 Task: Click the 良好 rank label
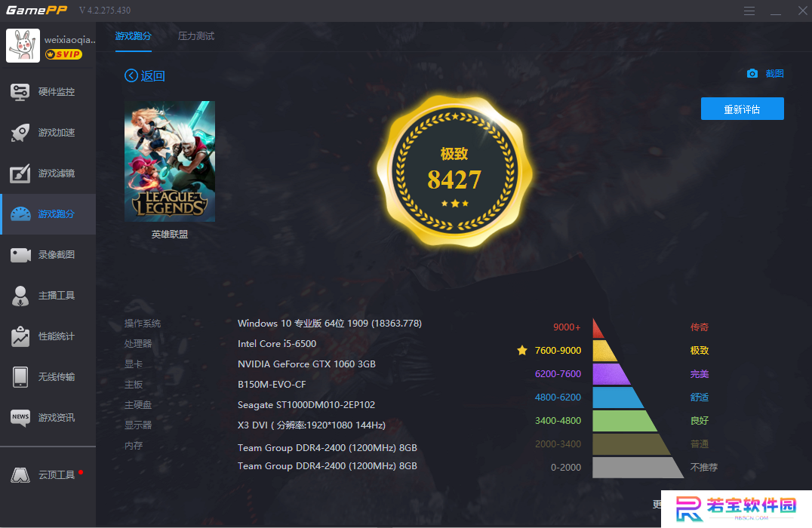699,420
